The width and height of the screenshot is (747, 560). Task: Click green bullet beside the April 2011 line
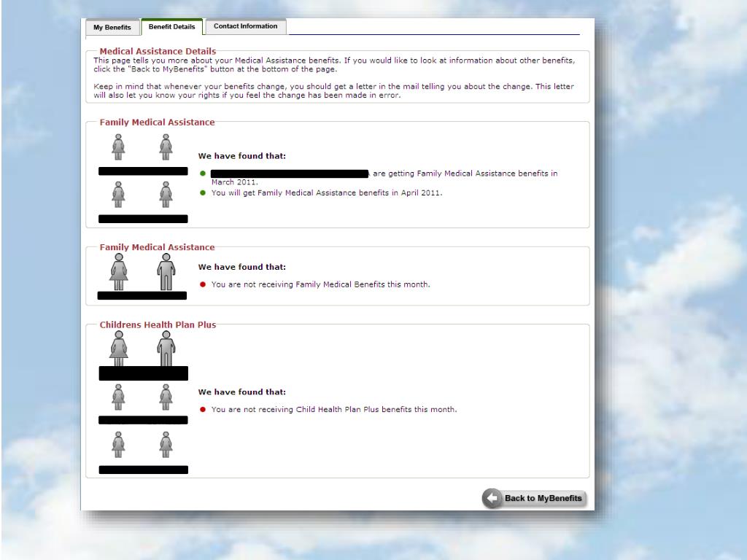203,192
